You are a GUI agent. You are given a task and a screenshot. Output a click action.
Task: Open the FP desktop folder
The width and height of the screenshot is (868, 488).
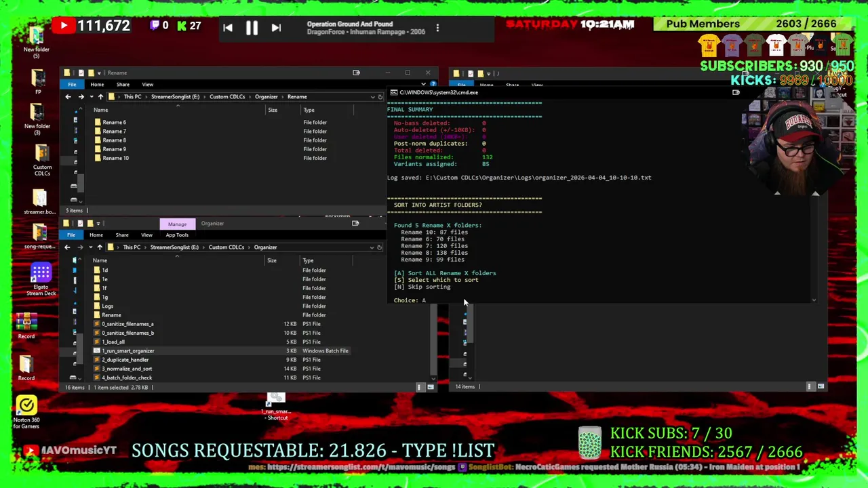[38, 83]
